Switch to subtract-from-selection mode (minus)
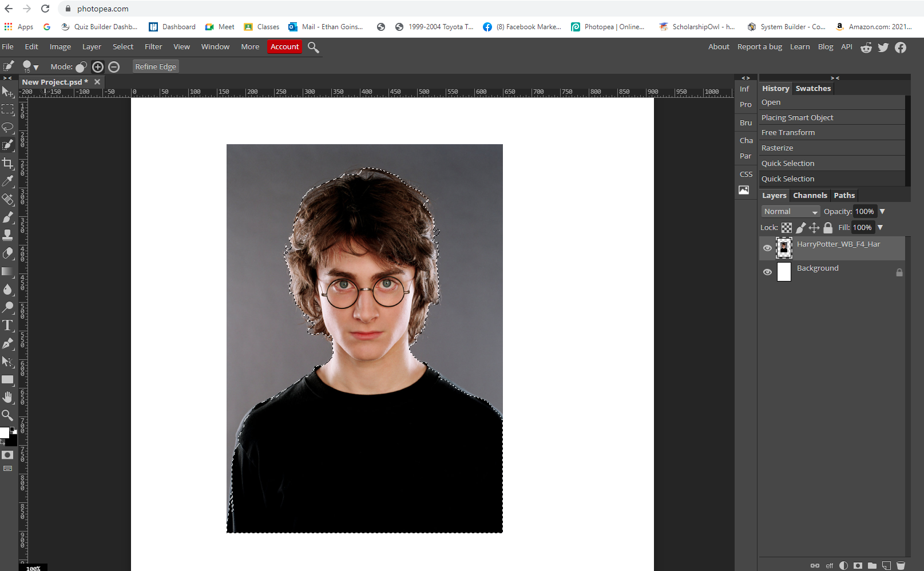924x571 pixels. pos(114,67)
